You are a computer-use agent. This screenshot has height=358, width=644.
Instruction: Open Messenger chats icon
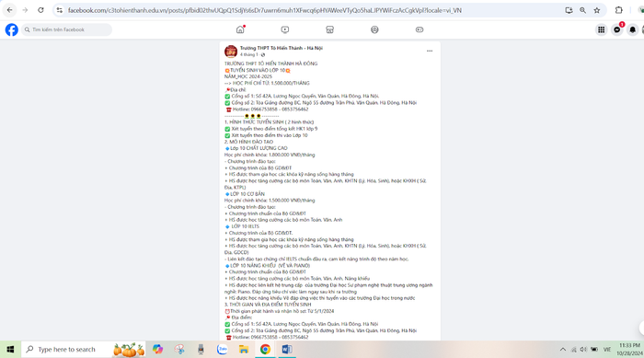click(617, 29)
